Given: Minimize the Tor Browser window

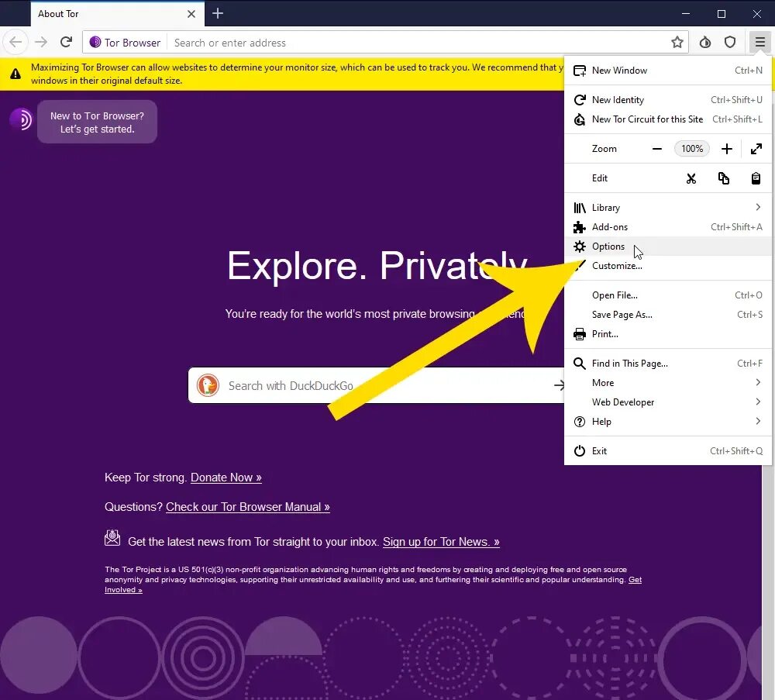Looking at the screenshot, I should tap(686, 13).
